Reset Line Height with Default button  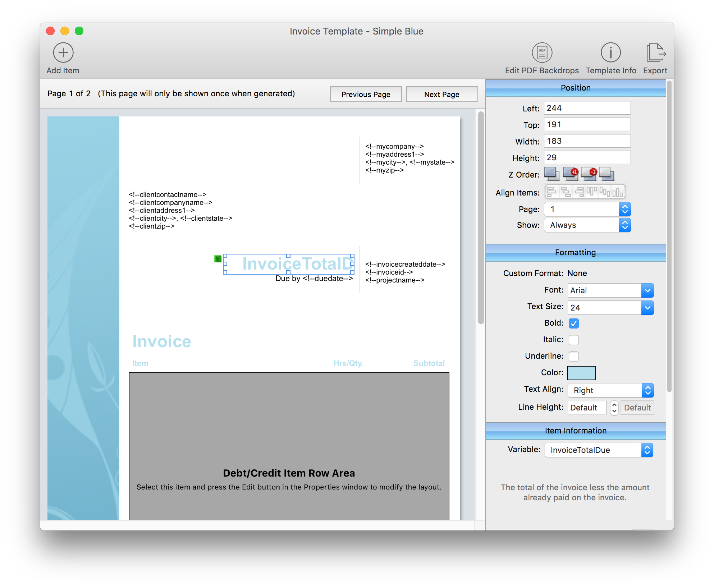coord(637,408)
